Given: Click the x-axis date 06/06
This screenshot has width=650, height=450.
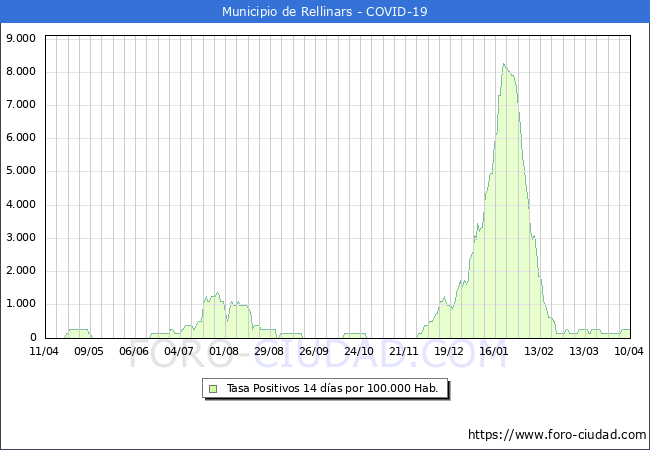Looking at the screenshot, I should [x=134, y=351].
